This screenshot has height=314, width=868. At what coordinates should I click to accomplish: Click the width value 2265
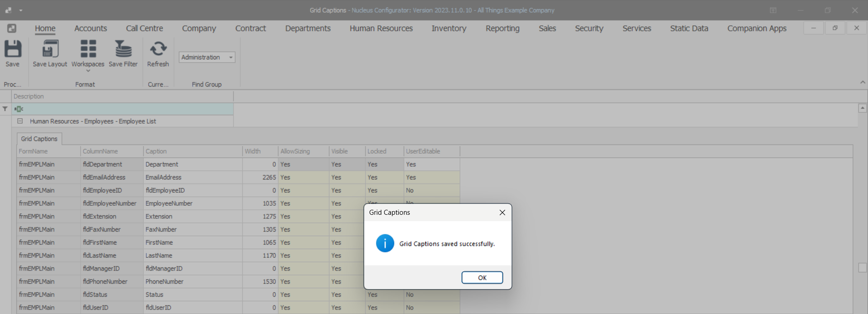coord(260,178)
